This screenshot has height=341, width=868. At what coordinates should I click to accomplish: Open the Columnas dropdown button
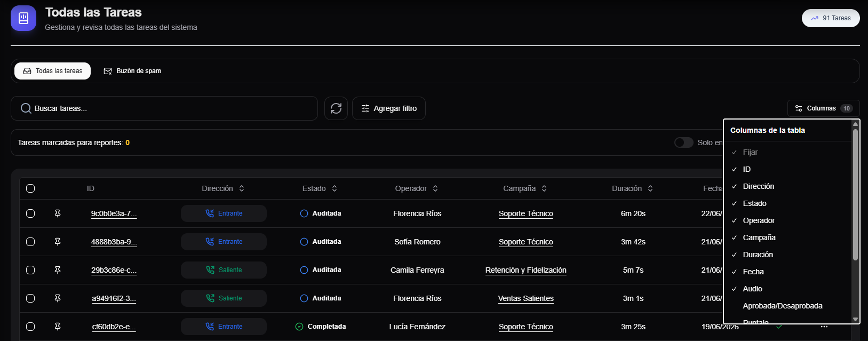click(x=824, y=108)
